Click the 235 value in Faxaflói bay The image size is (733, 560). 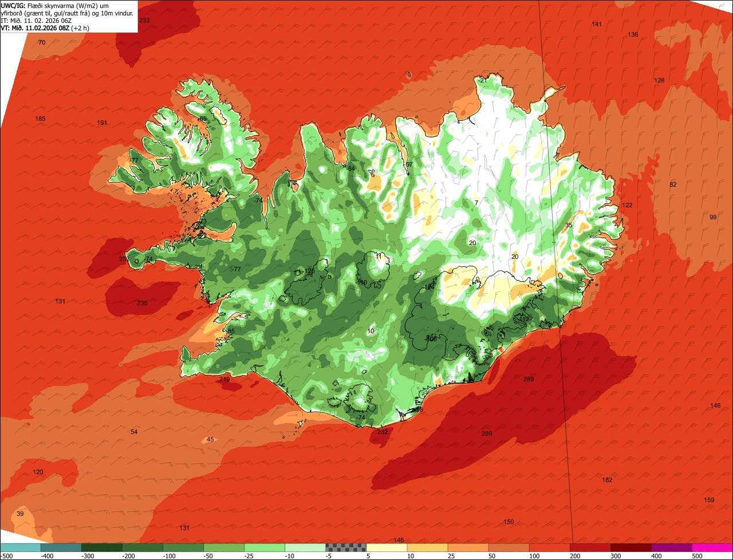[x=142, y=303]
